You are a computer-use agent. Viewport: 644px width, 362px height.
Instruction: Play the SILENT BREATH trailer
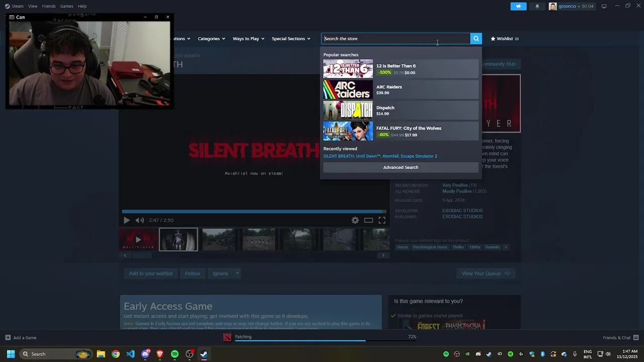click(126, 220)
